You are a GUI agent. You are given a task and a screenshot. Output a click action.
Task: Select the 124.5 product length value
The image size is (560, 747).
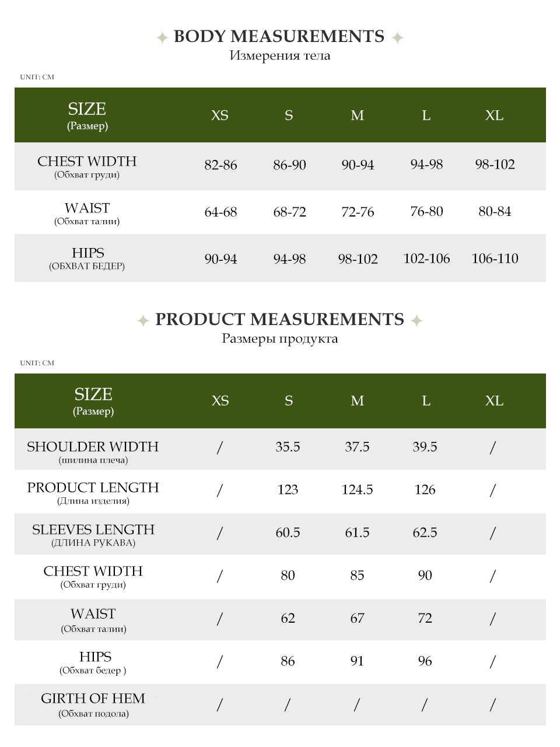357,490
